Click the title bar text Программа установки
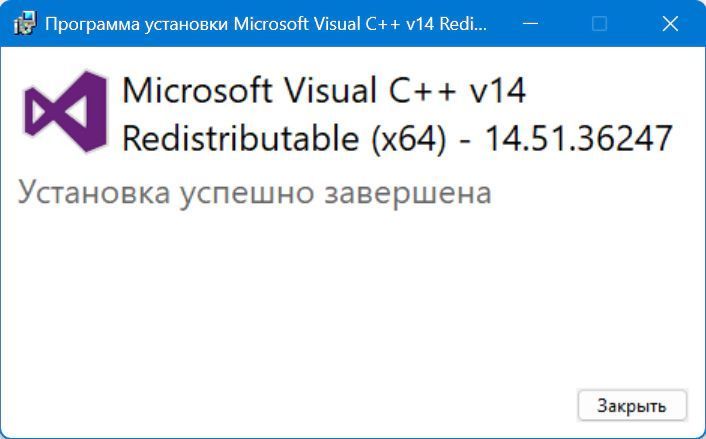706x439 pixels. 137,24
